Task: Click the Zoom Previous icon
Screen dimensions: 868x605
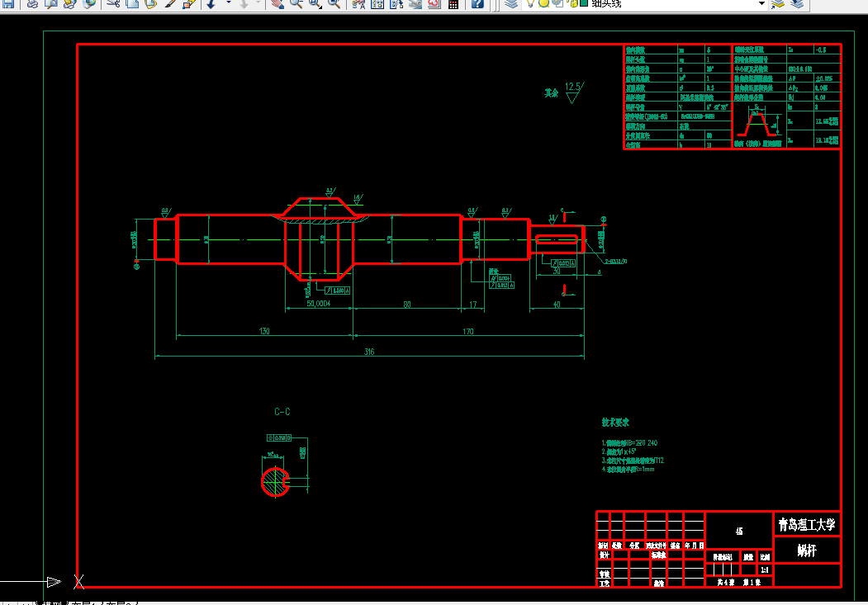Action: click(x=334, y=3)
